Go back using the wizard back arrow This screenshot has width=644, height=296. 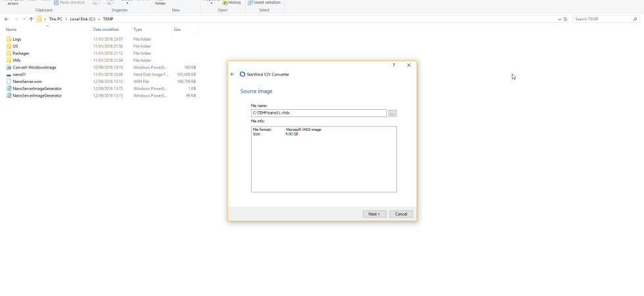[x=233, y=74]
